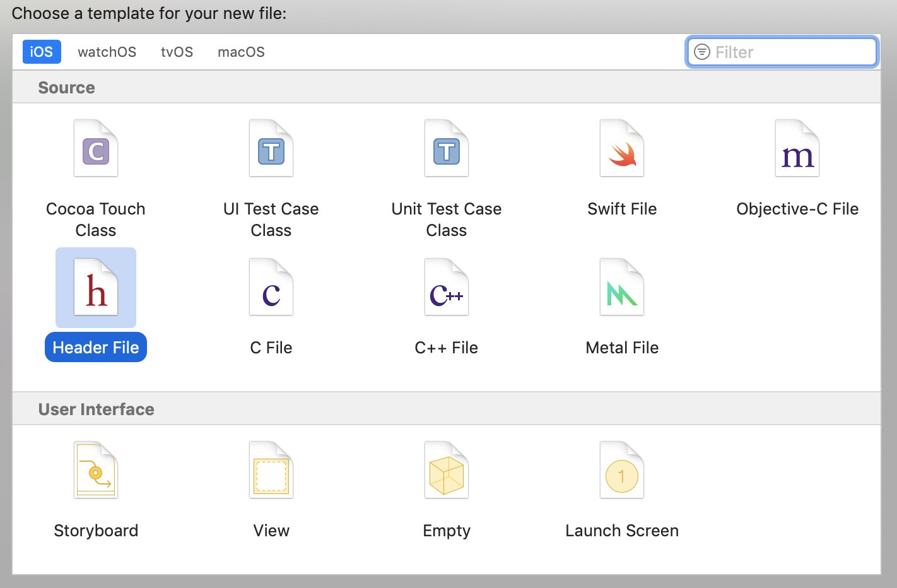Pick the Empty interface template icon
Screen dimensions: 897x588
[x=447, y=470]
